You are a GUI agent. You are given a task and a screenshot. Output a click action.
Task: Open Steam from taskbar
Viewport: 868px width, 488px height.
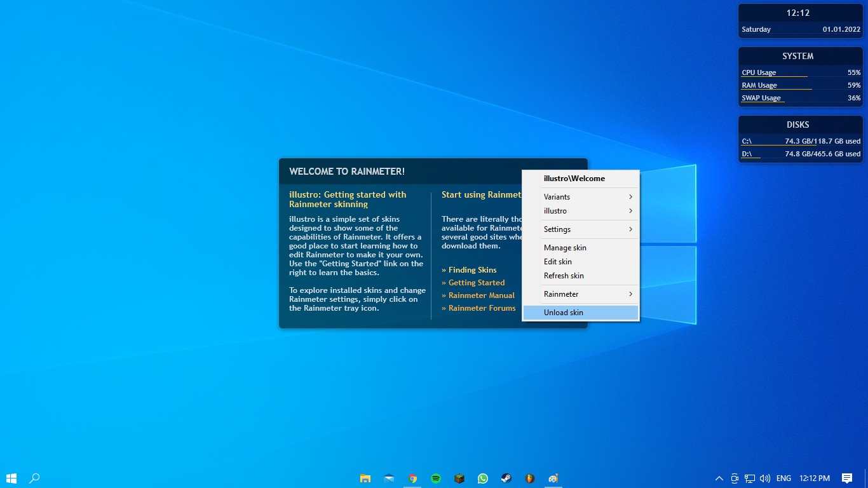tap(506, 478)
